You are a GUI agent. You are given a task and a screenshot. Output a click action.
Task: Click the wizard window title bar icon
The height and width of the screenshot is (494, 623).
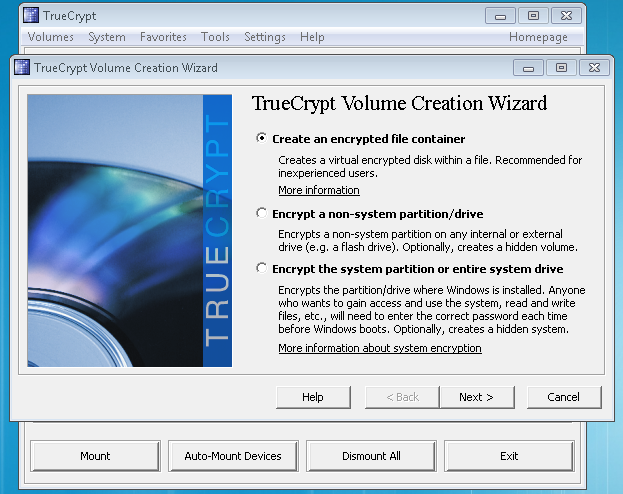click(x=22, y=67)
